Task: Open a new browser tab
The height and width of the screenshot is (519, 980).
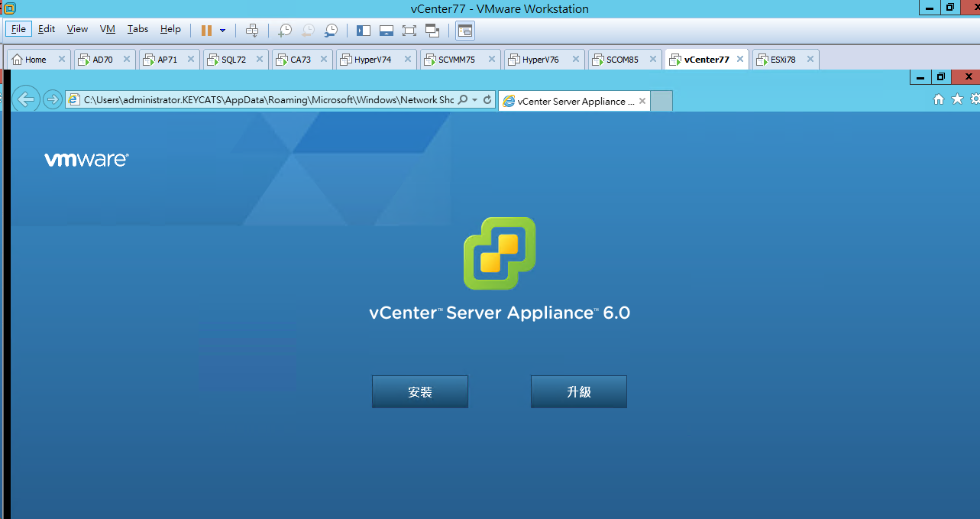Action: tap(661, 101)
